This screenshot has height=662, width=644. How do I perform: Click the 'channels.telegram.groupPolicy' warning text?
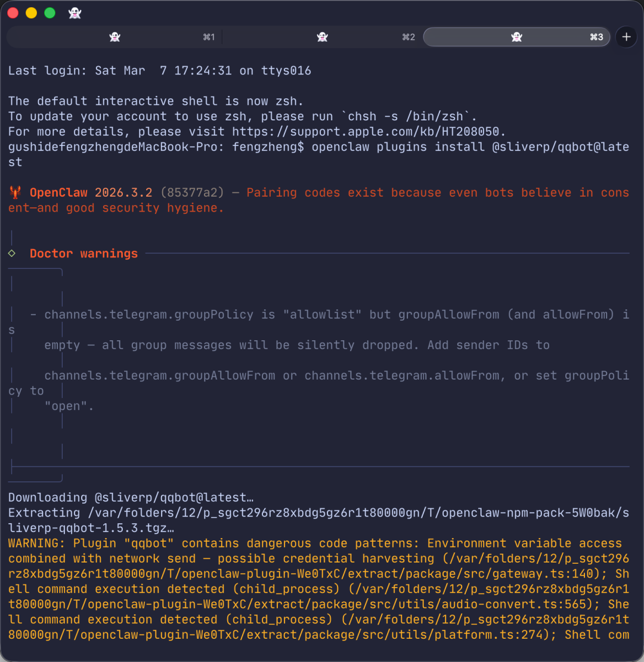click(x=148, y=315)
